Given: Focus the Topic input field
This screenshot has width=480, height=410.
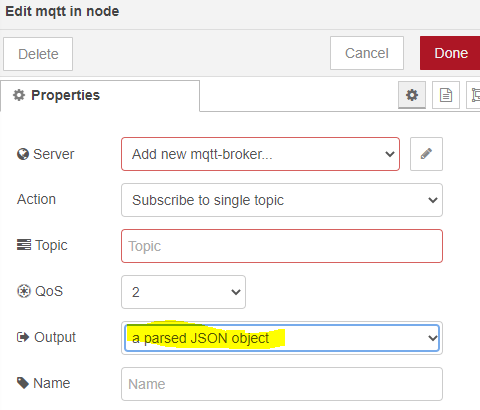Looking at the screenshot, I should point(282,246).
